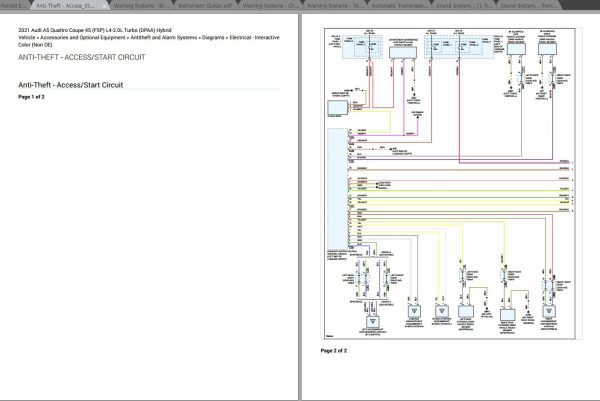Viewport: 600px width, 401px height.
Task: Click the ANTI-THEFT - ACCESS/START CIRCUIT heading
Action: [x=82, y=57]
